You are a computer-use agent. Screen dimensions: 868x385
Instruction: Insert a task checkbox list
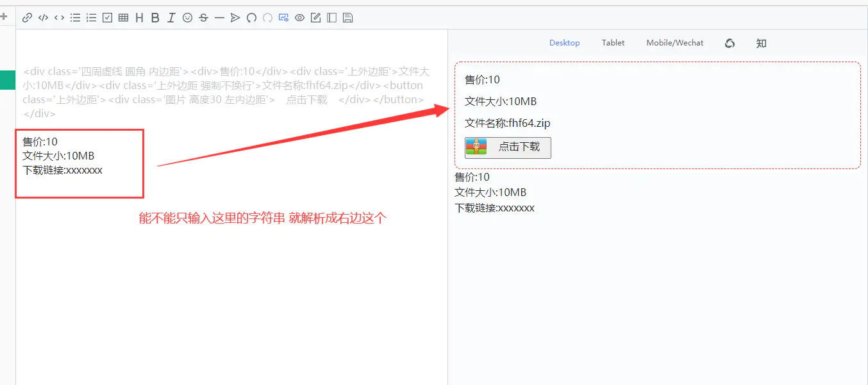point(107,18)
